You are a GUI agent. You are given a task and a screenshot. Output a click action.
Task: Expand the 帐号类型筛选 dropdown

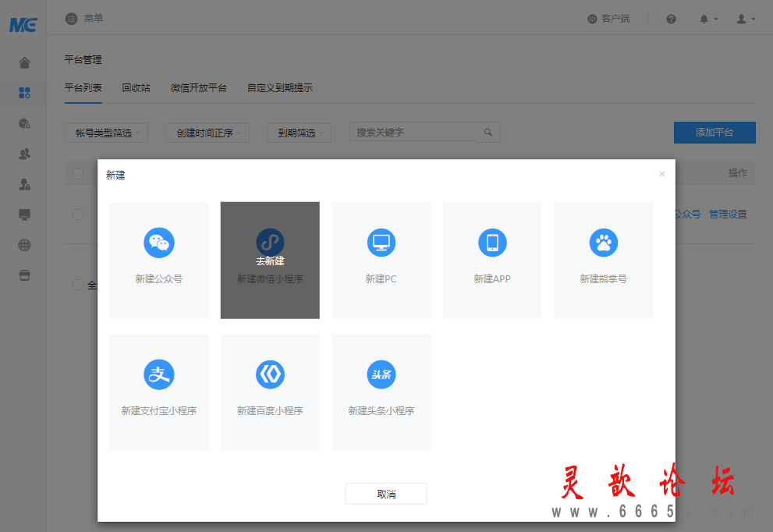[107, 133]
